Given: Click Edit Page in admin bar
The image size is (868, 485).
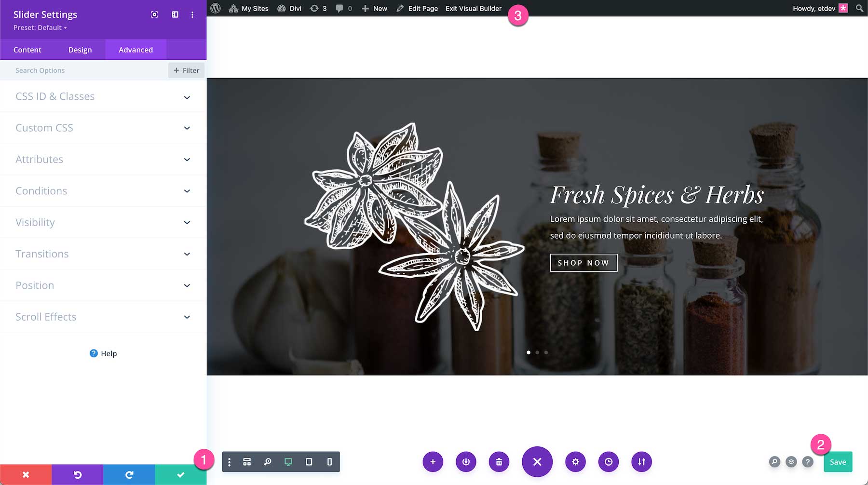Looking at the screenshot, I should [417, 8].
